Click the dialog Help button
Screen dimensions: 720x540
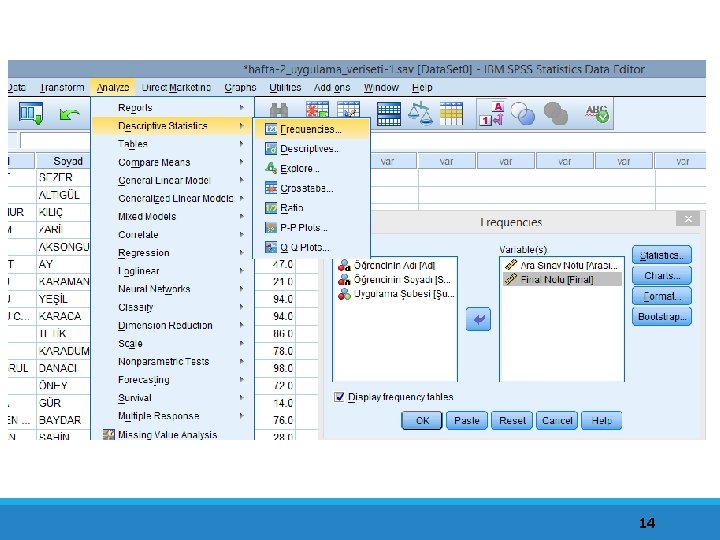pyautogui.click(x=602, y=421)
